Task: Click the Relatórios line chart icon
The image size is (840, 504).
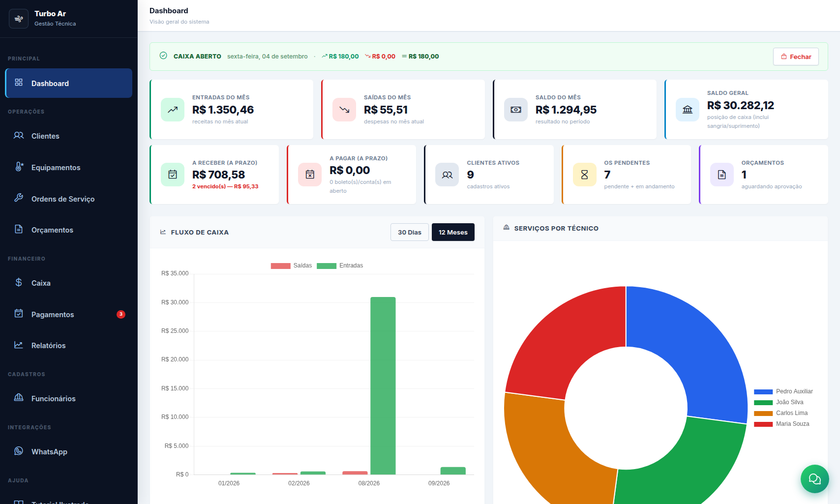Action: point(19,345)
